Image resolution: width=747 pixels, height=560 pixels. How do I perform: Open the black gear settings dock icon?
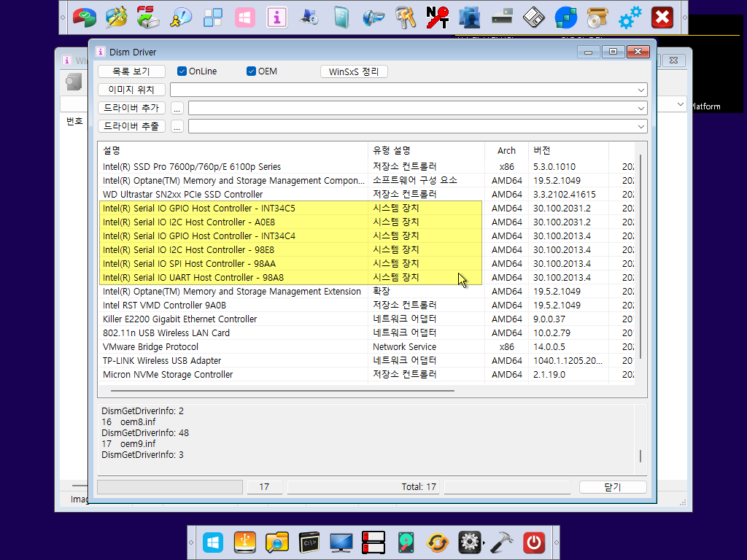tap(470, 542)
